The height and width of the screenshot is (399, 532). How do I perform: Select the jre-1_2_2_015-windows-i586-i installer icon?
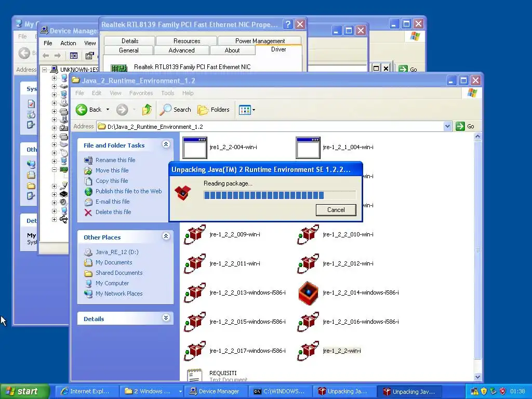pyautogui.click(x=195, y=322)
